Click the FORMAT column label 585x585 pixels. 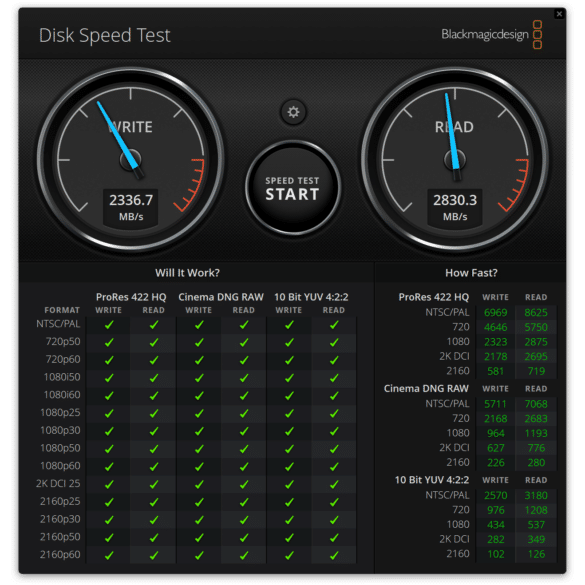[62, 310]
